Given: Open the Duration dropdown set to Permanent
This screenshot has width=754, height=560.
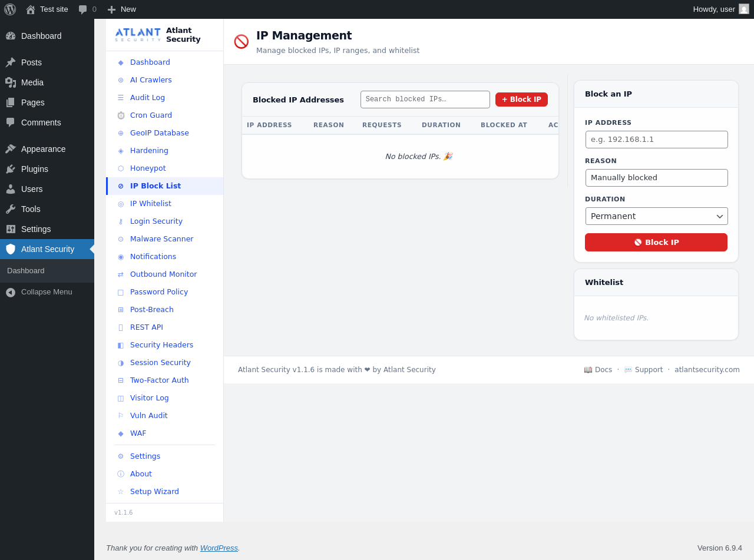Looking at the screenshot, I should (x=657, y=216).
